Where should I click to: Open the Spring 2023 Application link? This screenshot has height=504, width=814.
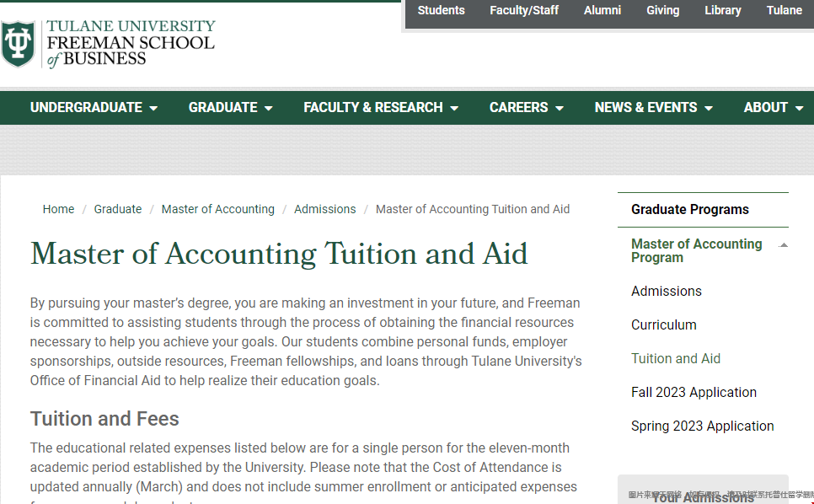point(703,426)
